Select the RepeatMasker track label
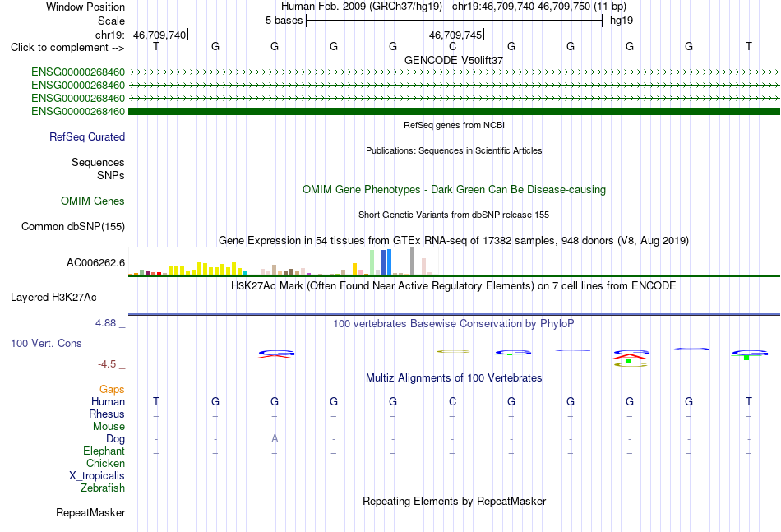 click(90, 512)
